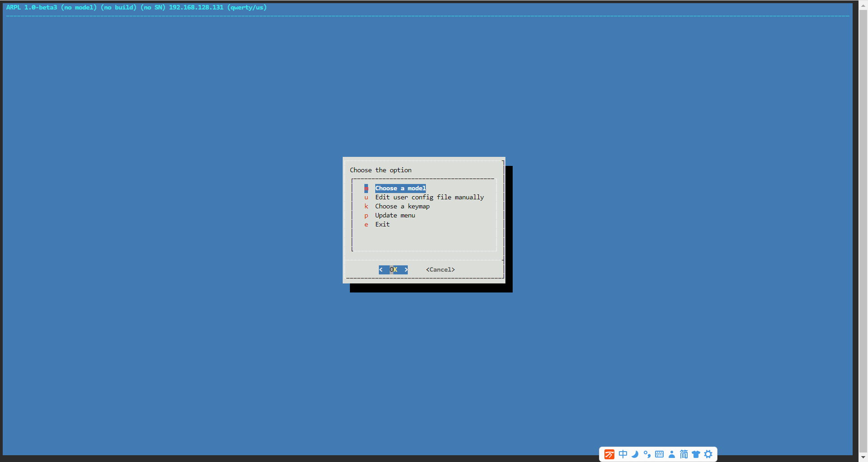This screenshot has height=462, width=868.
Task: Confirm with the OK button
Action: pos(393,269)
